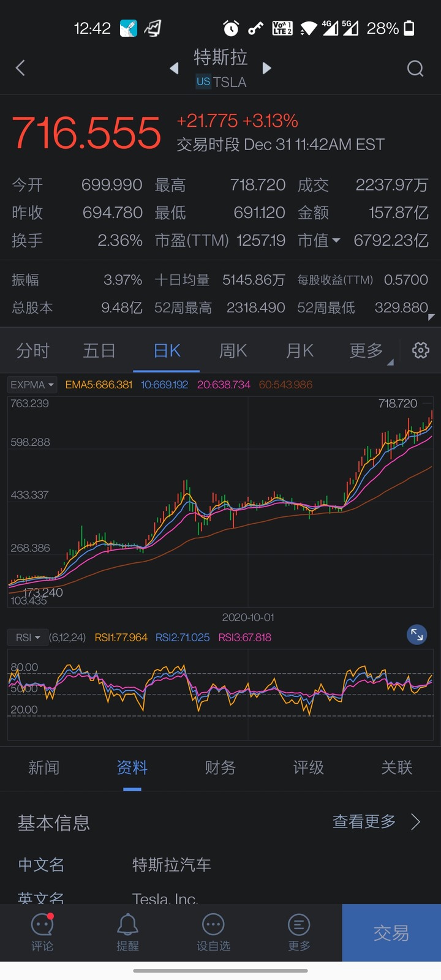Tap the 最高 718.720 value
Screen dimensions: 441x980
coord(258,185)
